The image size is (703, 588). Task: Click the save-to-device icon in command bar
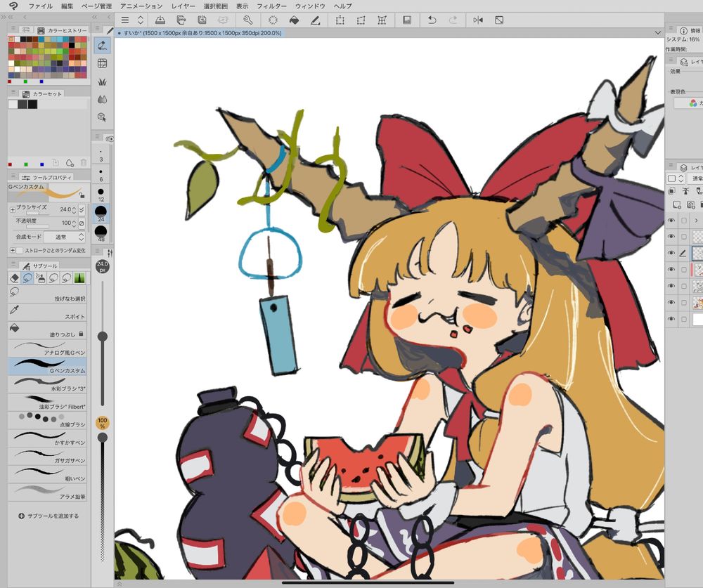coord(202,20)
